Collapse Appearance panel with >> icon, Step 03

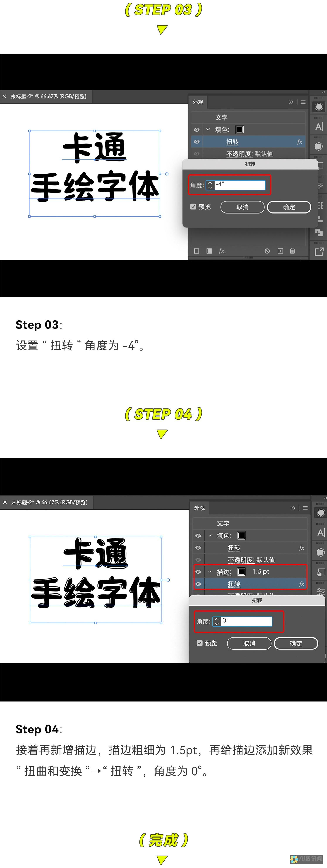click(291, 102)
